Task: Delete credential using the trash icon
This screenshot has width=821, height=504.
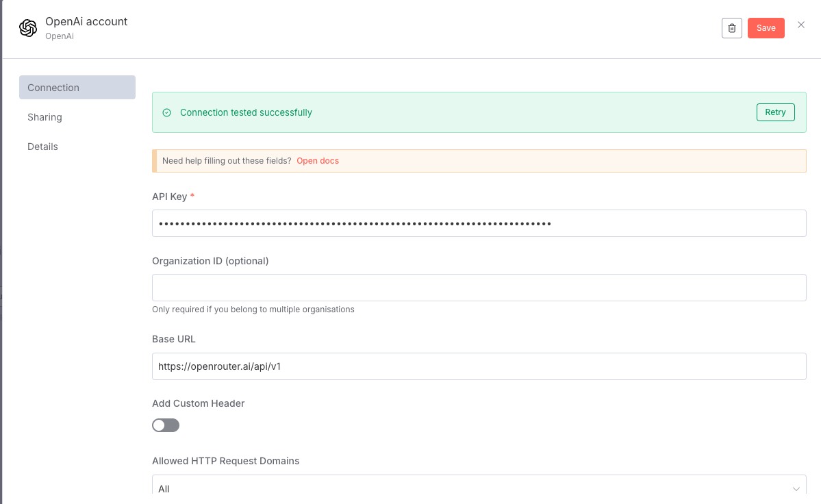Action: 731,28
